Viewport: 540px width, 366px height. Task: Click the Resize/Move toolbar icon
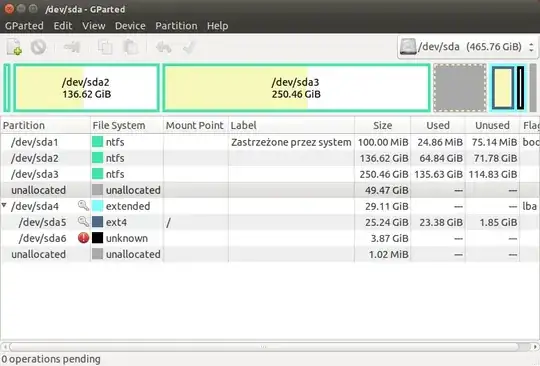(72, 47)
